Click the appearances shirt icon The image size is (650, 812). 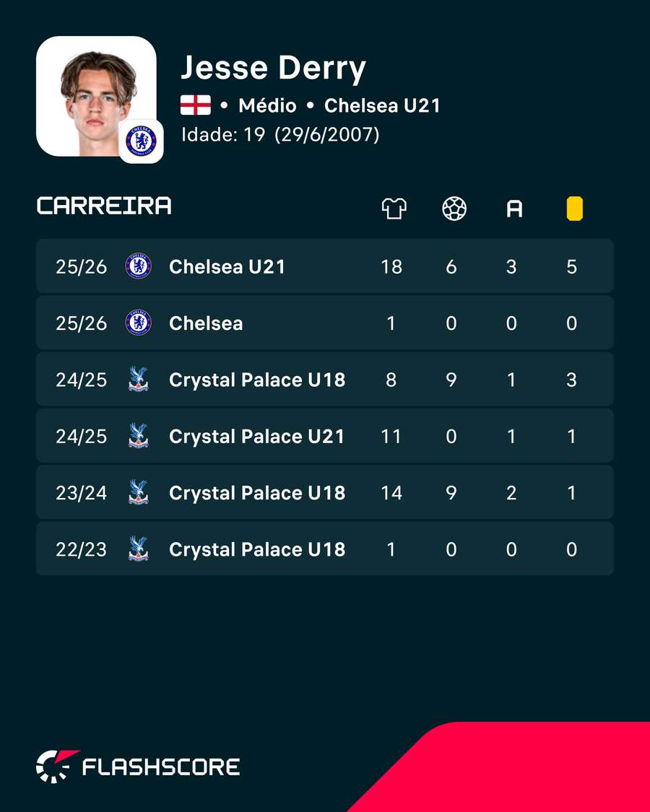pyautogui.click(x=394, y=209)
